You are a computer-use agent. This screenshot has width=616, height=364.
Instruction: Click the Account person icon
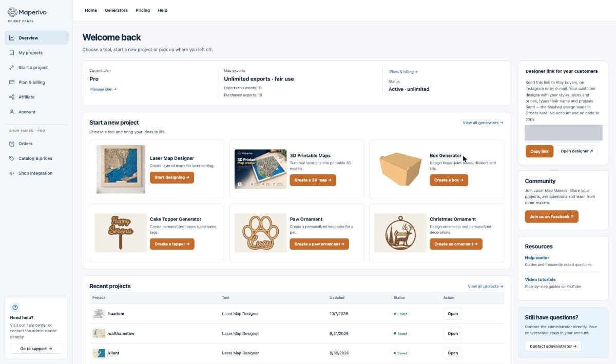pyautogui.click(x=12, y=112)
